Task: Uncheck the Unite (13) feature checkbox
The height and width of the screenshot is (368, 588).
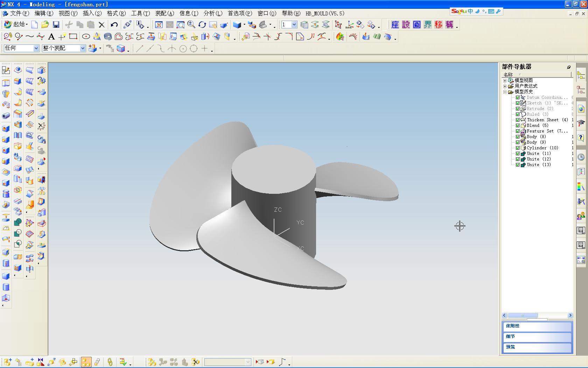Action: pyautogui.click(x=518, y=165)
